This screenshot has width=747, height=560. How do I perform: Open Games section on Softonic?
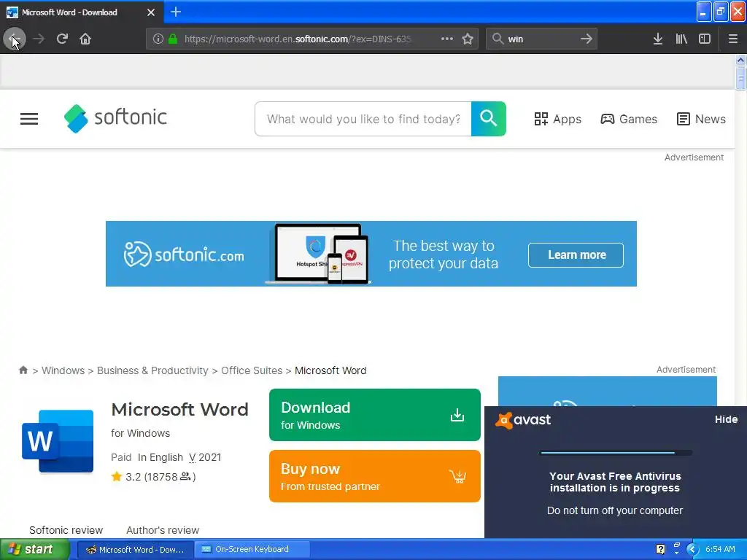pos(629,119)
